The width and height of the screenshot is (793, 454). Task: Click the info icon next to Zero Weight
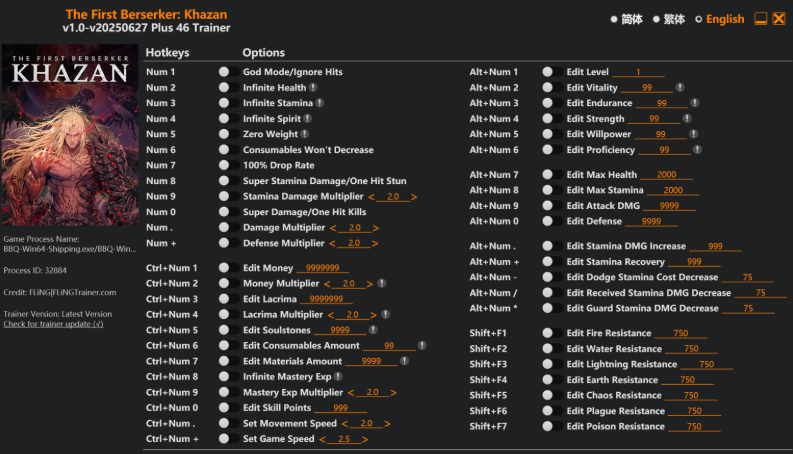click(304, 134)
